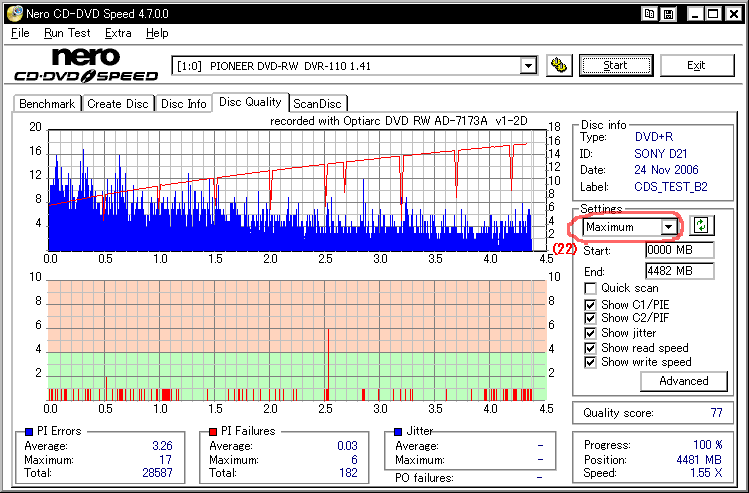749x493 pixels.
Task: Switch to the Create Disc tab
Action: 118,104
